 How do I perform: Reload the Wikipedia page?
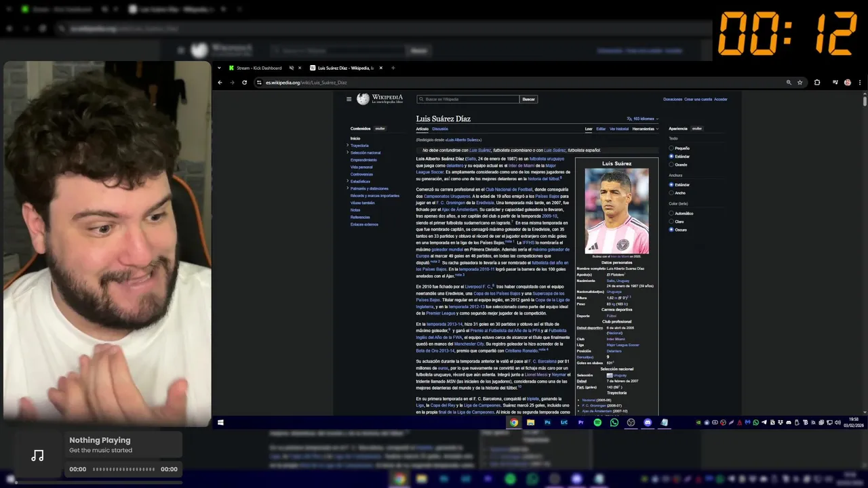pyautogui.click(x=244, y=83)
